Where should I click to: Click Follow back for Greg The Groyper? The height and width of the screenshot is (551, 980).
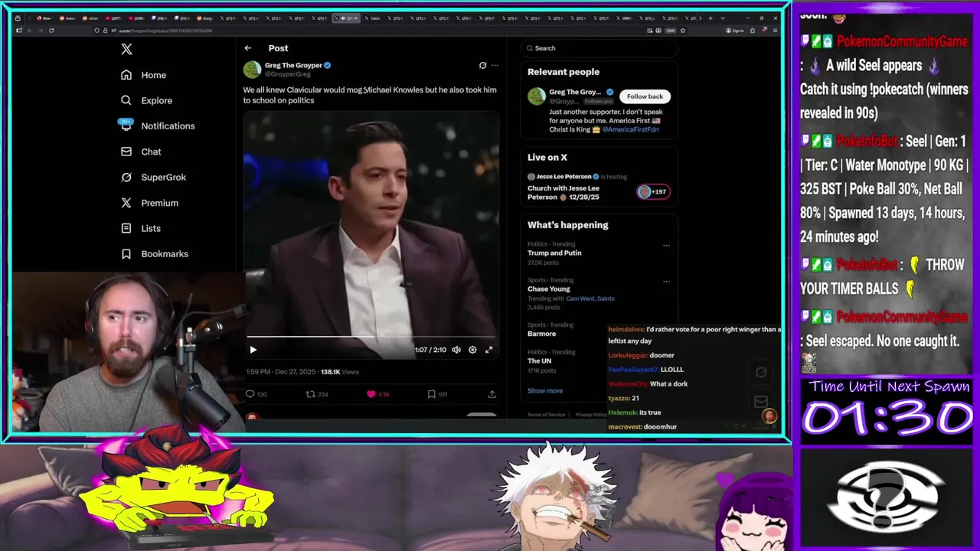(645, 96)
